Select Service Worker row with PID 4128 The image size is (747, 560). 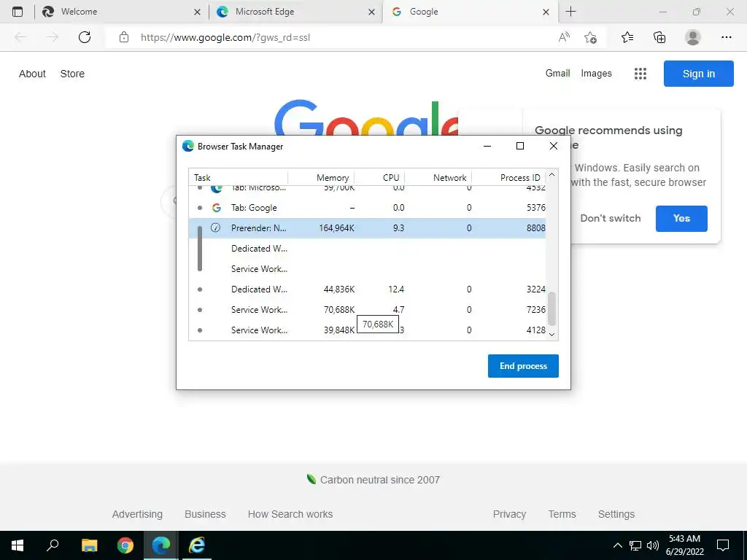click(x=368, y=330)
